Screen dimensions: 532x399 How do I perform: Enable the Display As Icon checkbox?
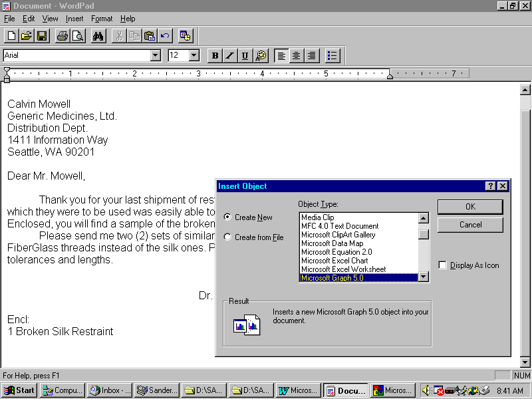443,265
